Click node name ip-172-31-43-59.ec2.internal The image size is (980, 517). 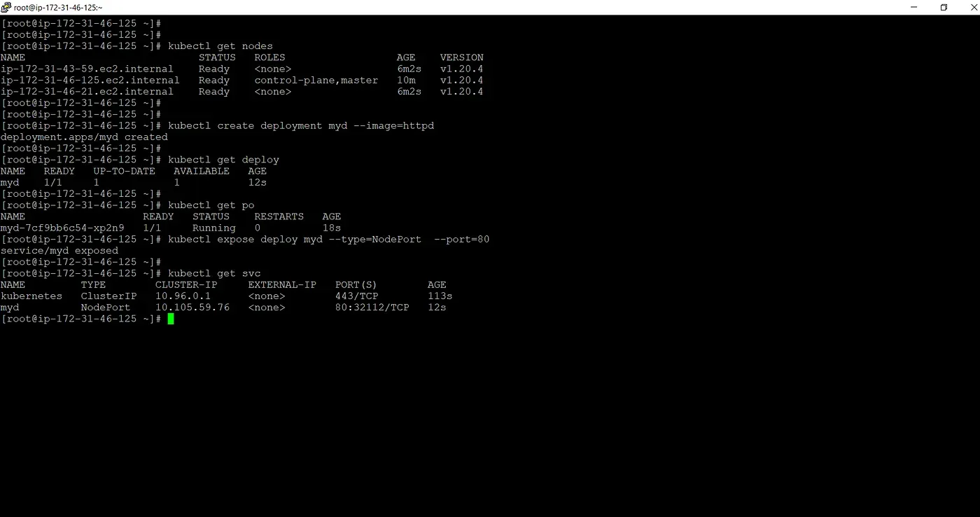pyautogui.click(x=87, y=69)
